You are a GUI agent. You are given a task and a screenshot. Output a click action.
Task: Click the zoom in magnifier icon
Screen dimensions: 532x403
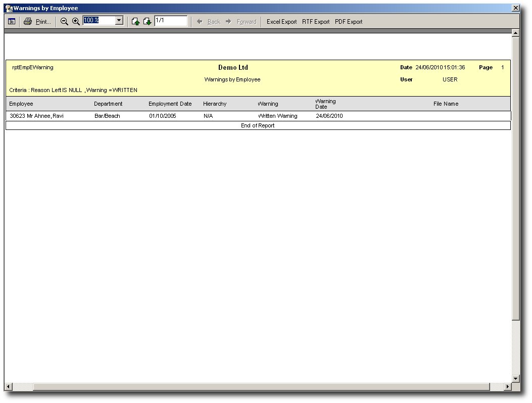pos(76,22)
